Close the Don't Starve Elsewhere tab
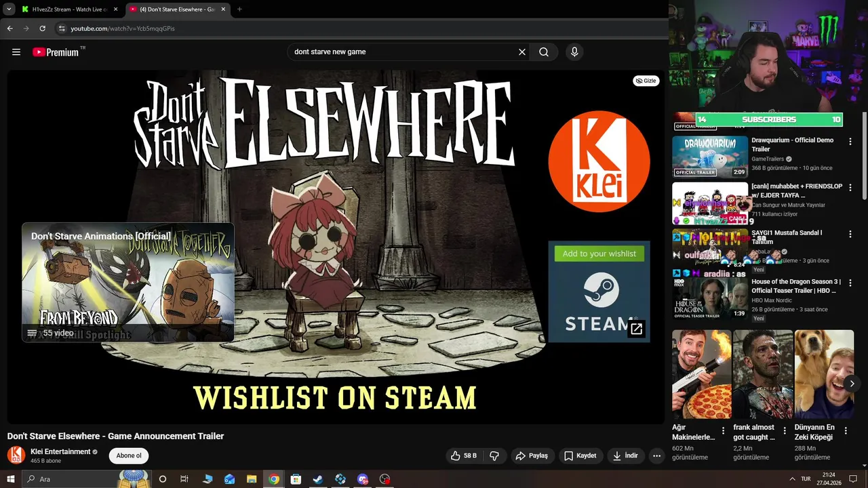 (x=223, y=9)
